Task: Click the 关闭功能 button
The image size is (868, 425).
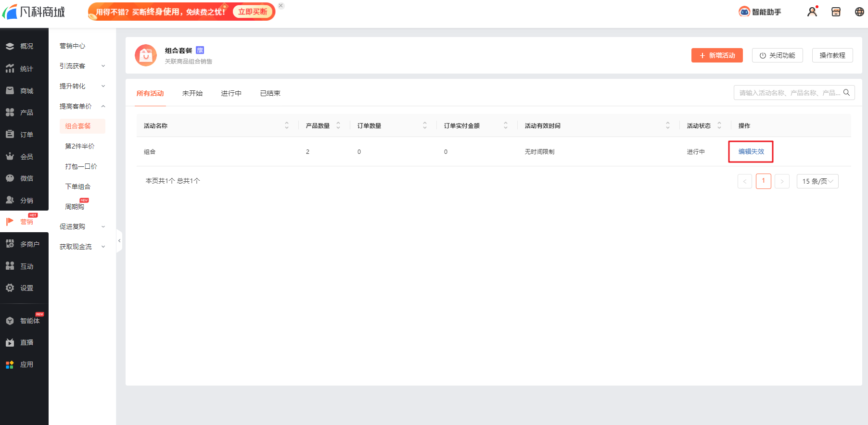Action: [x=778, y=55]
